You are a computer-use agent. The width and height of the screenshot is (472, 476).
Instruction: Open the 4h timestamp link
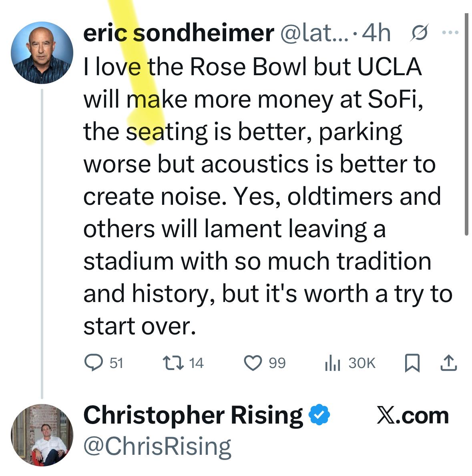(376, 33)
